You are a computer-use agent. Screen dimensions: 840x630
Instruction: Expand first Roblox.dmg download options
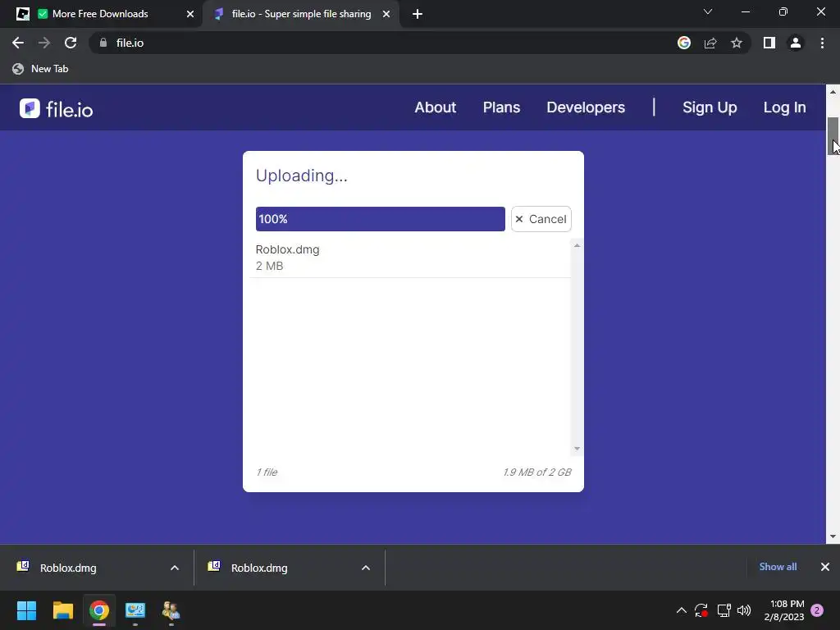(x=175, y=568)
